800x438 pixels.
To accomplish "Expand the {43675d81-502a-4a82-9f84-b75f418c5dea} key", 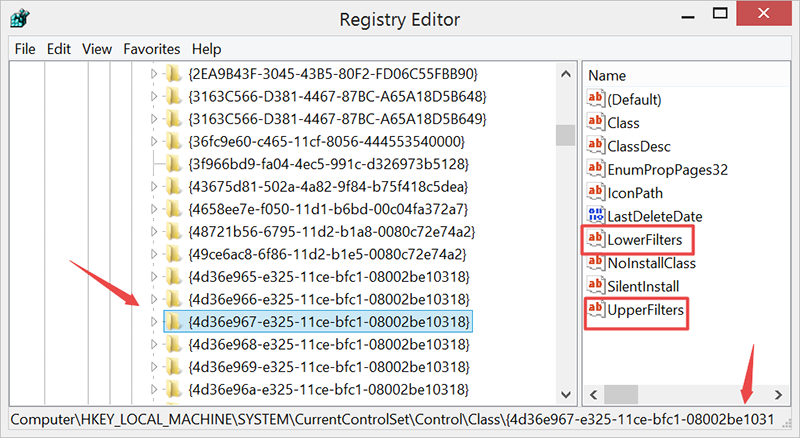I will pos(154,187).
